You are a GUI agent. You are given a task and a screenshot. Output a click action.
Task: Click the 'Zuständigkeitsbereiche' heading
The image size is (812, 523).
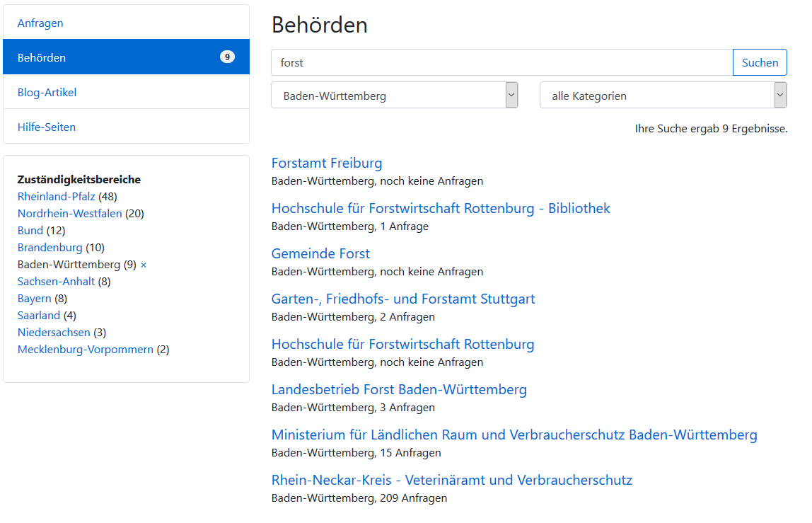pyautogui.click(x=79, y=179)
